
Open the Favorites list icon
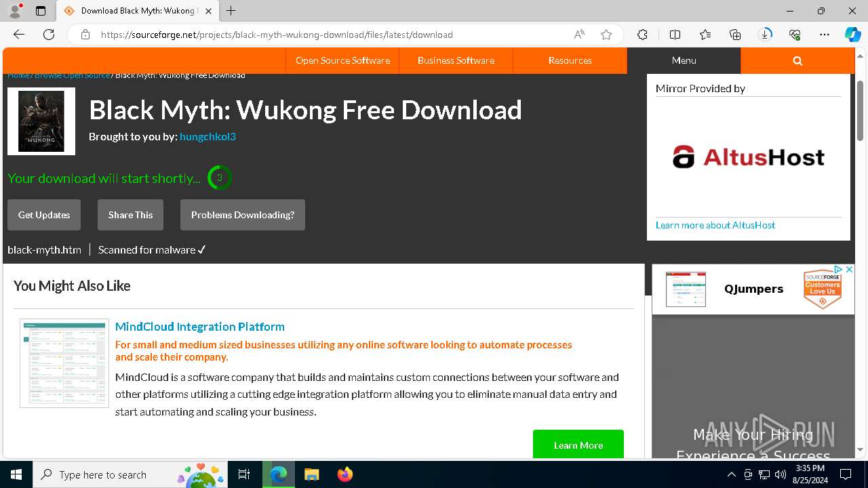point(705,35)
